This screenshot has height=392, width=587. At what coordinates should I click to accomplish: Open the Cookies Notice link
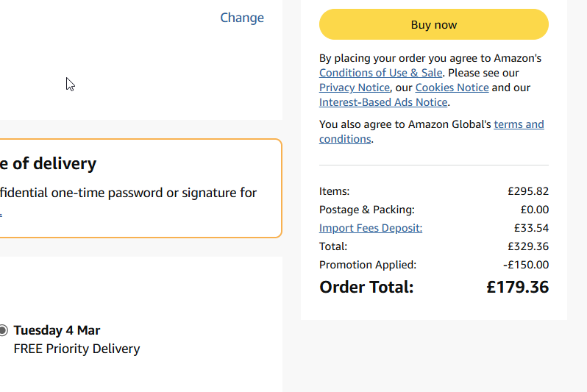point(452,88)
